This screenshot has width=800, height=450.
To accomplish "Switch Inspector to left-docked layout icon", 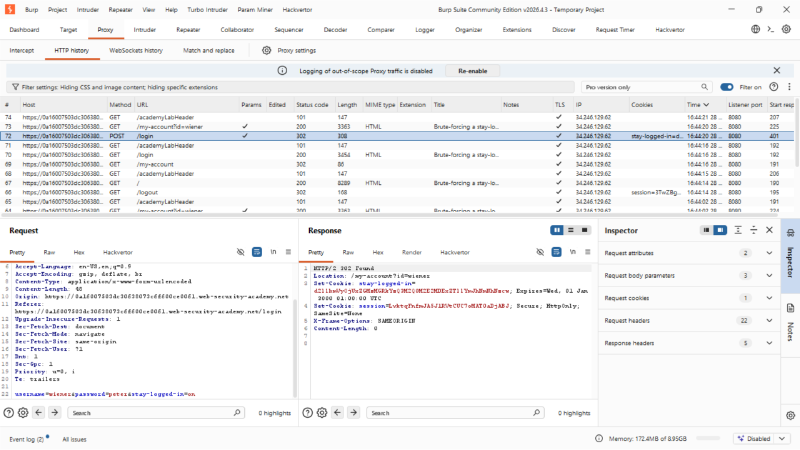I will click(706, 230).
